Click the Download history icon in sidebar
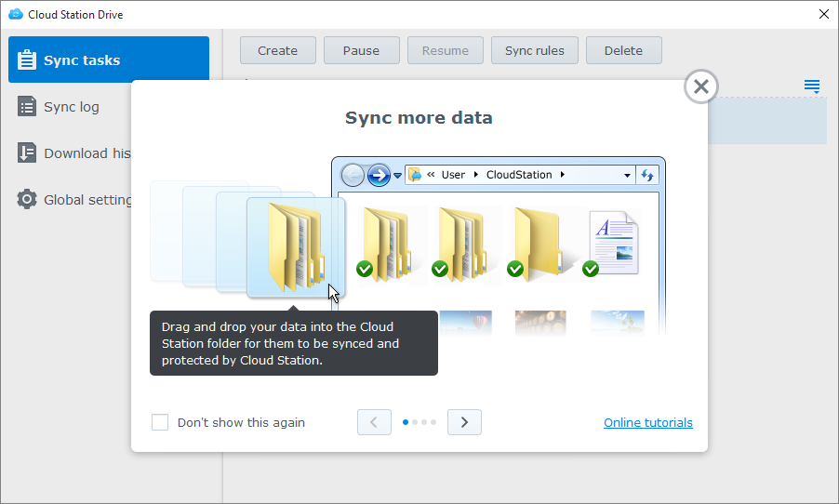This screenshot has height=504, width=839. [27, 153]
